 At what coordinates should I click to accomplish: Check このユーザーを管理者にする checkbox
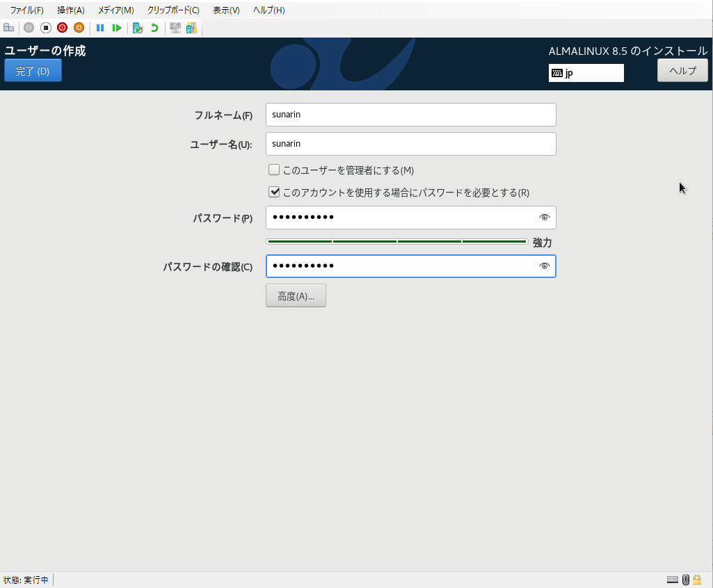pos(274,170)
